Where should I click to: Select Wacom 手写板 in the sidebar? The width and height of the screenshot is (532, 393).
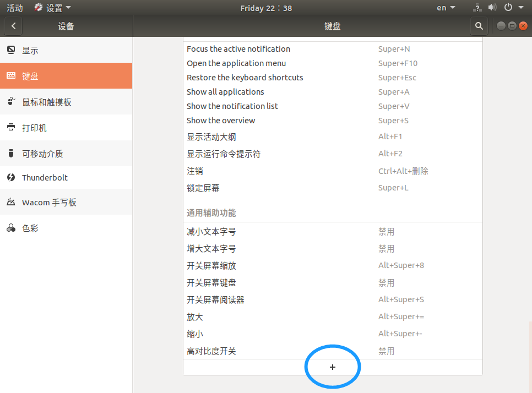66,202
